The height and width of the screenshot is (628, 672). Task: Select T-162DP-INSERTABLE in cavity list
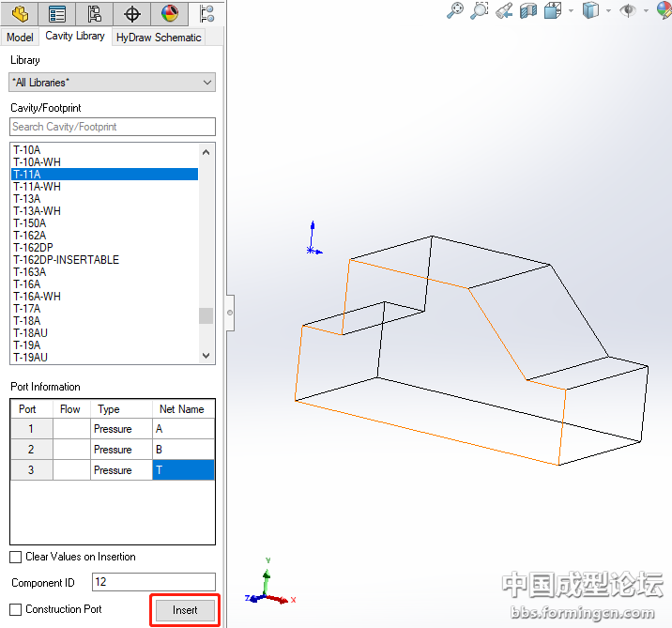[66, 260]
